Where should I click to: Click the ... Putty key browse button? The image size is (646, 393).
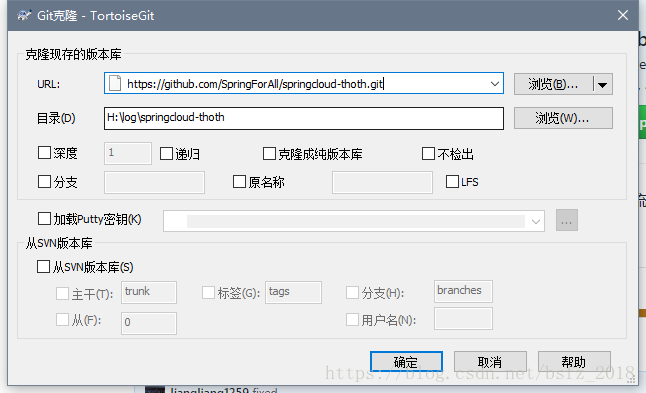(x=566, y=220)
